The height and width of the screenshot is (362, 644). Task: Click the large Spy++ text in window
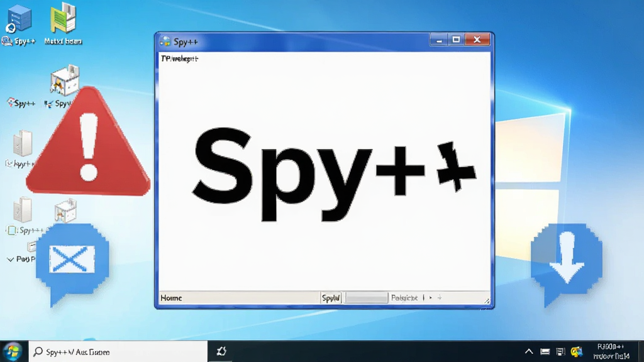pyautogui.click(x=334, y=173)
